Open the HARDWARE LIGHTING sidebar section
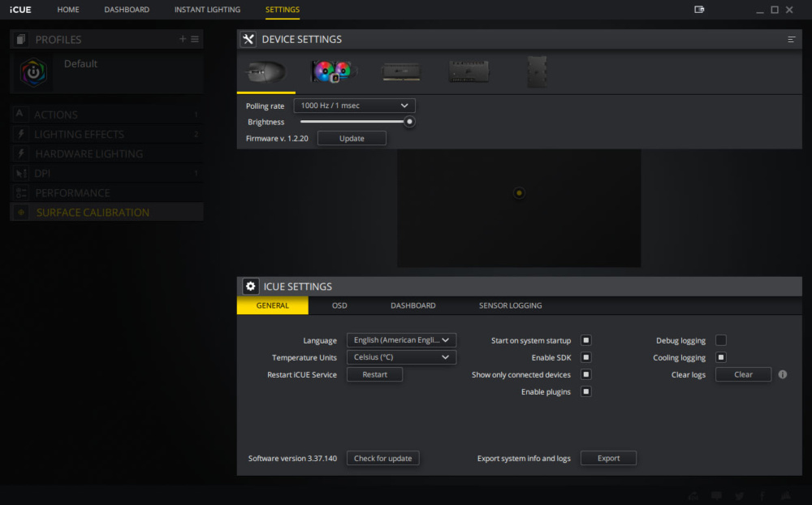812x505 pixels. (x=106, y=153)
